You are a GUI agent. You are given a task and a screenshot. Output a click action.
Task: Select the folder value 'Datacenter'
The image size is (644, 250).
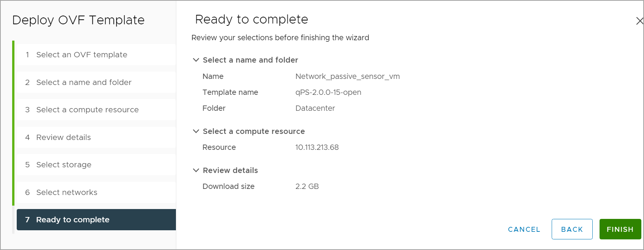click(x=315, y=108)
